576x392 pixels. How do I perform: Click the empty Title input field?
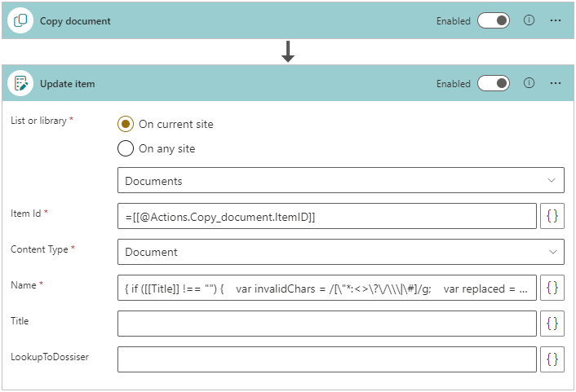point(326,324)
